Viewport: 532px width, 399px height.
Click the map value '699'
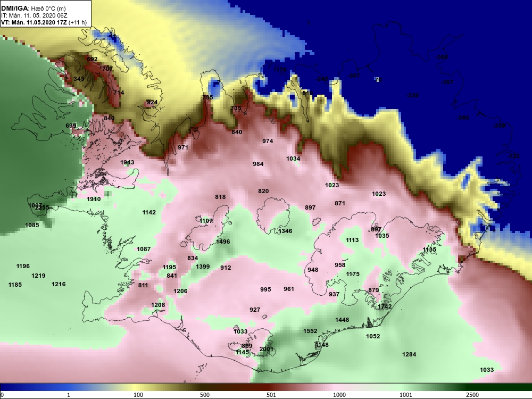pyautogui.click(x=71, y=126)
